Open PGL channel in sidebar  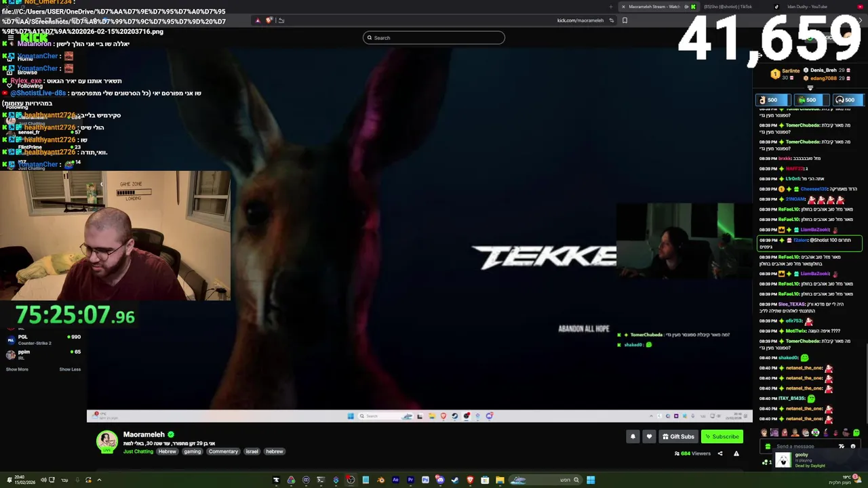pos(43,340)
